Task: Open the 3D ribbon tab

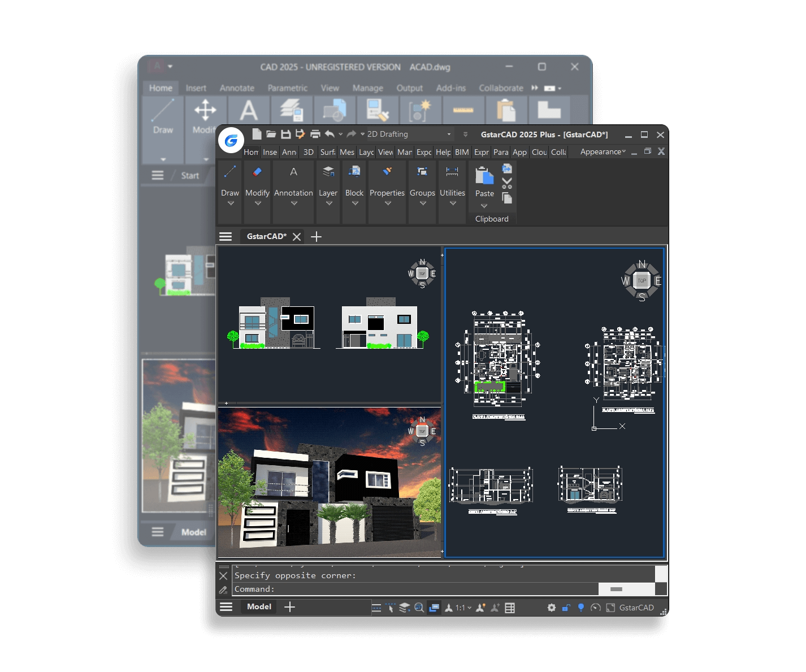Action: (309, 152)
